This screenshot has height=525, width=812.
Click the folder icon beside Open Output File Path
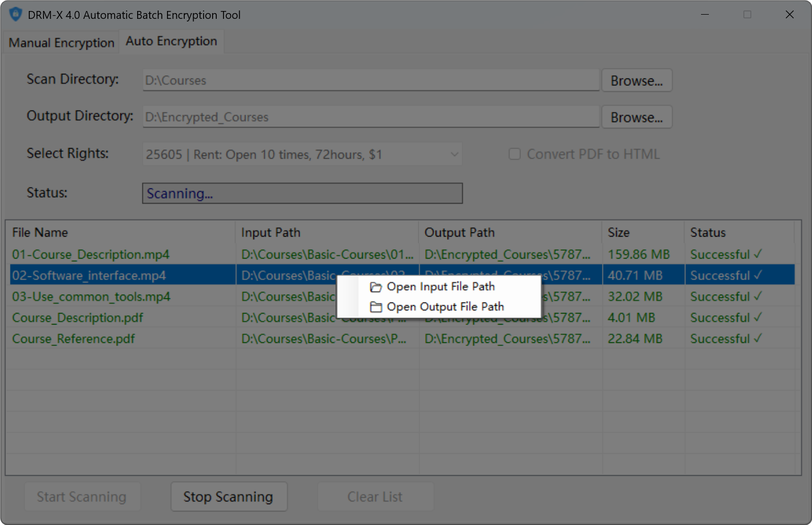tap(376, 307)
